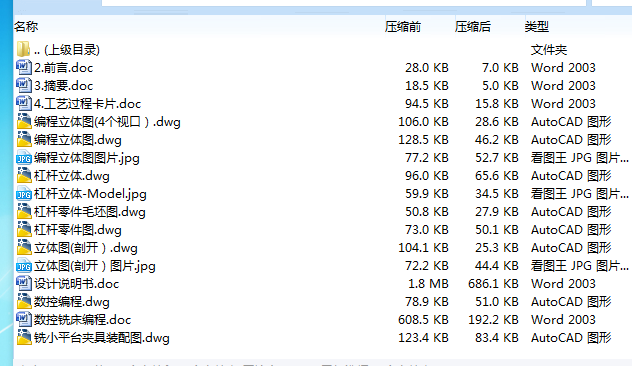The image size is (632, 366).
Task: Select file name 数控编程.dwg
Action: coord(72,302)
